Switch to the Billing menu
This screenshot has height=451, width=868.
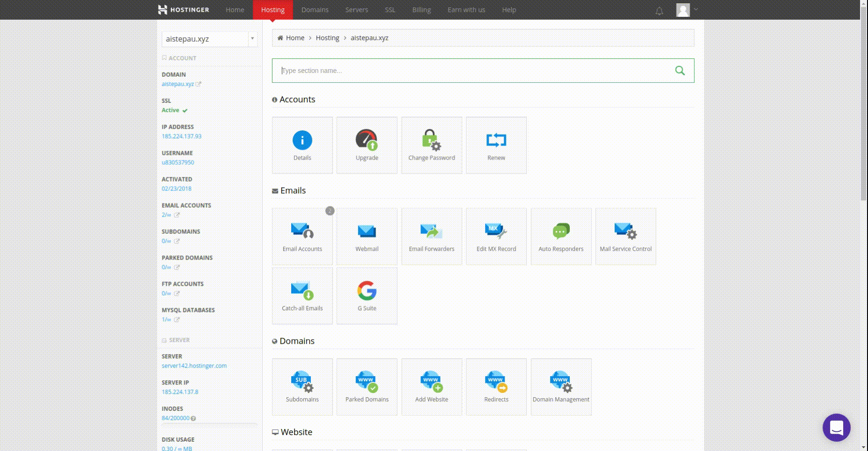(x=421, y=9)
